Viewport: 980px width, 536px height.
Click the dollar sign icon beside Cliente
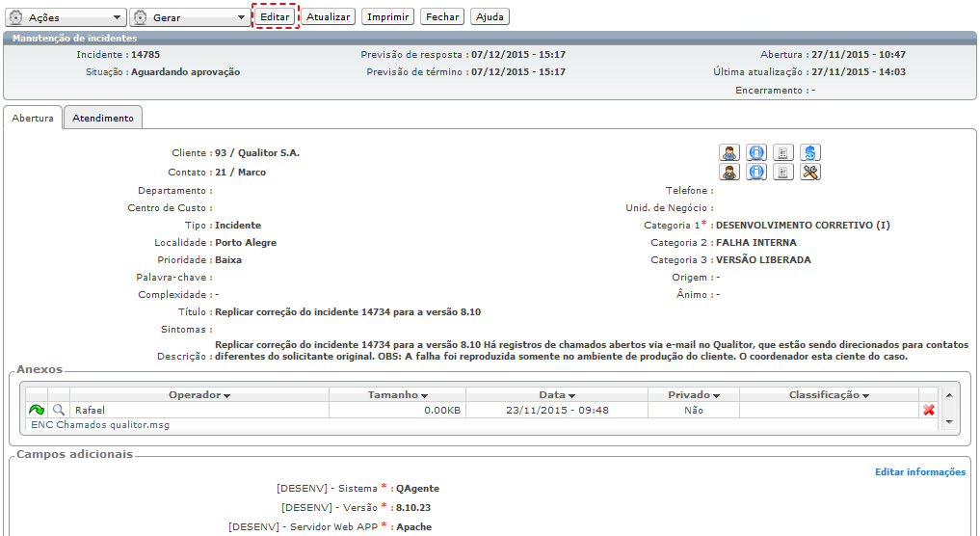811,152
